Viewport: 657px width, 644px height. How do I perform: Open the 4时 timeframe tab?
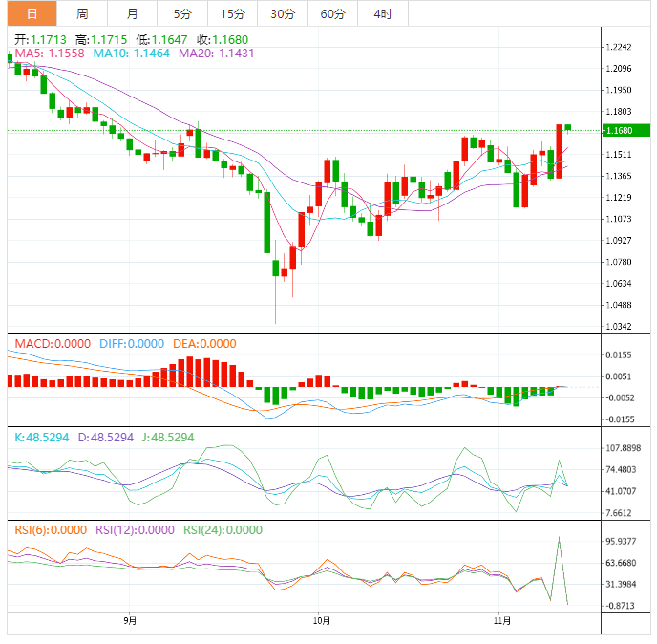383,13
